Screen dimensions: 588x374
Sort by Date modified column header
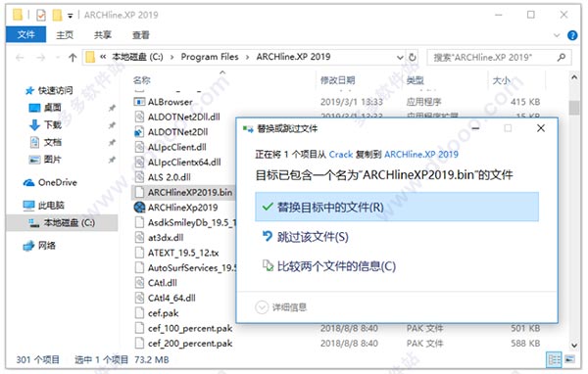click(338, 80)
